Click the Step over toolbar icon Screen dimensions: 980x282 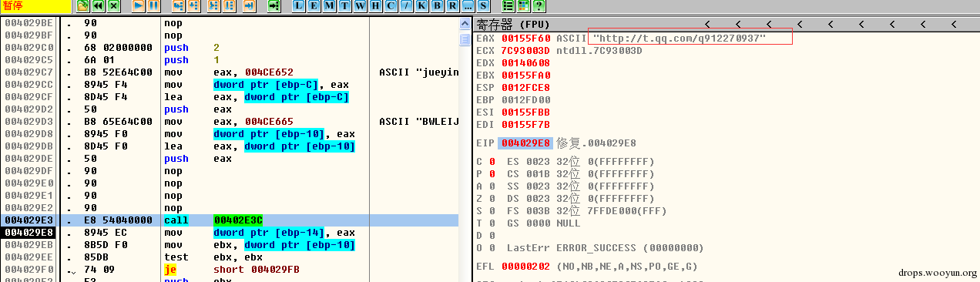pyautogui.click(x=194, y=5)
